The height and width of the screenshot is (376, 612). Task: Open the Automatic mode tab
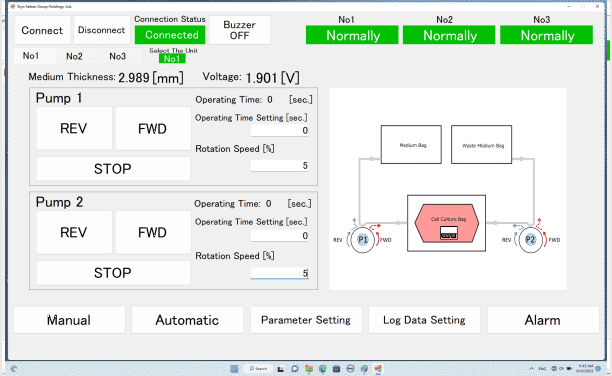[187, 320]
